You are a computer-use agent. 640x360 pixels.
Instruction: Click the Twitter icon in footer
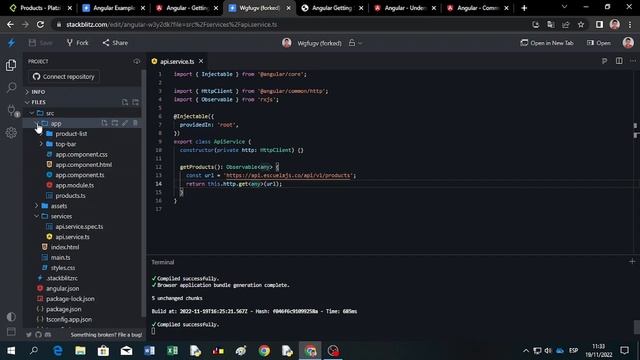(x=29, y=335)
